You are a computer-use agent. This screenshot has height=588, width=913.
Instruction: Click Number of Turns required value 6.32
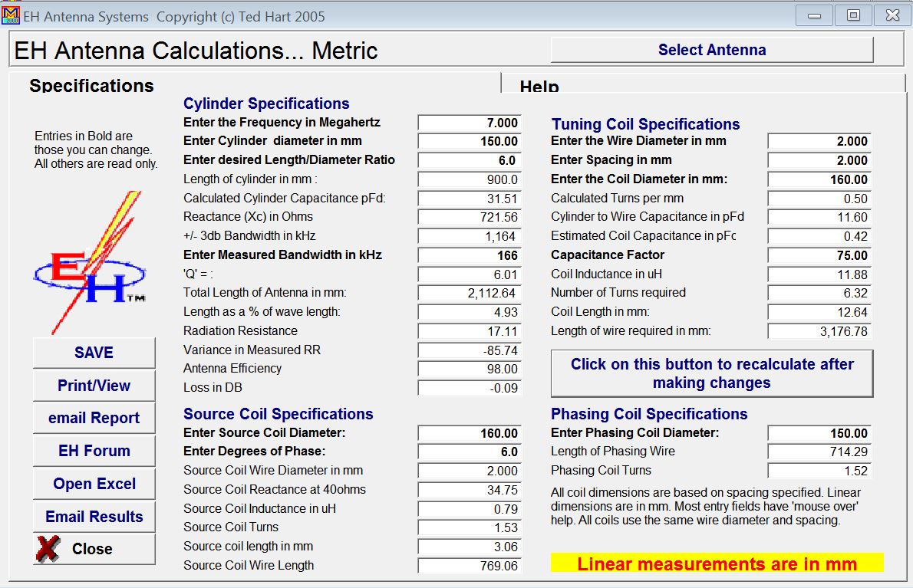[819, 293]
